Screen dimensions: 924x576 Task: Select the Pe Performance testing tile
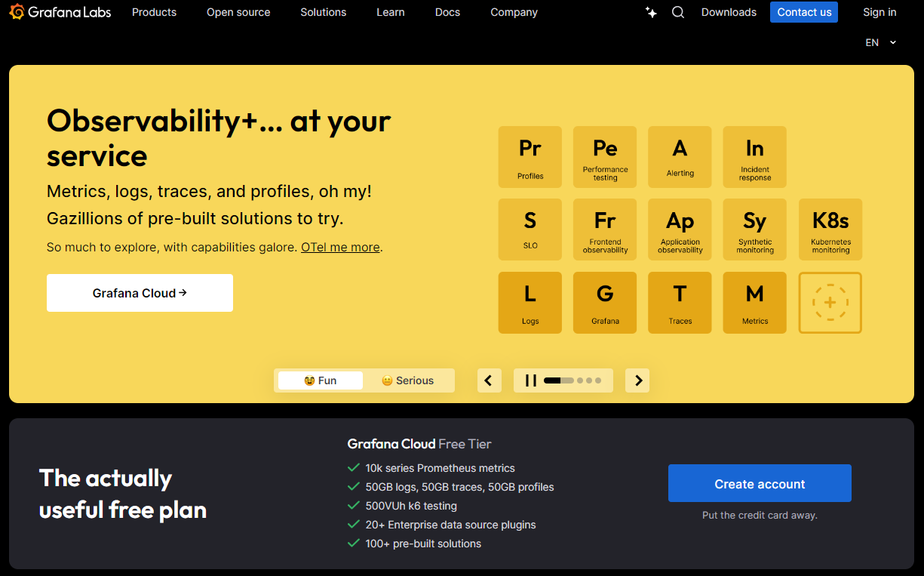(605, 157)
